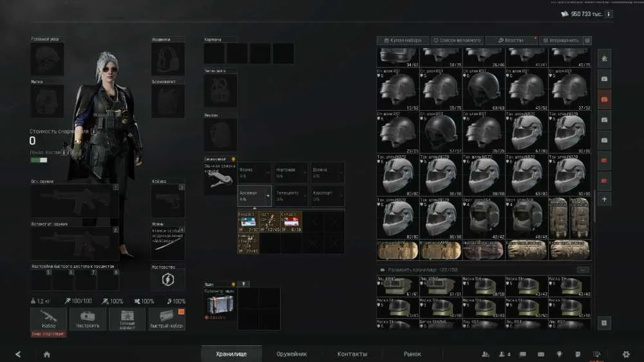
Task: Select the tactical helmet with durability 67/80
Action: coord(527,132)
